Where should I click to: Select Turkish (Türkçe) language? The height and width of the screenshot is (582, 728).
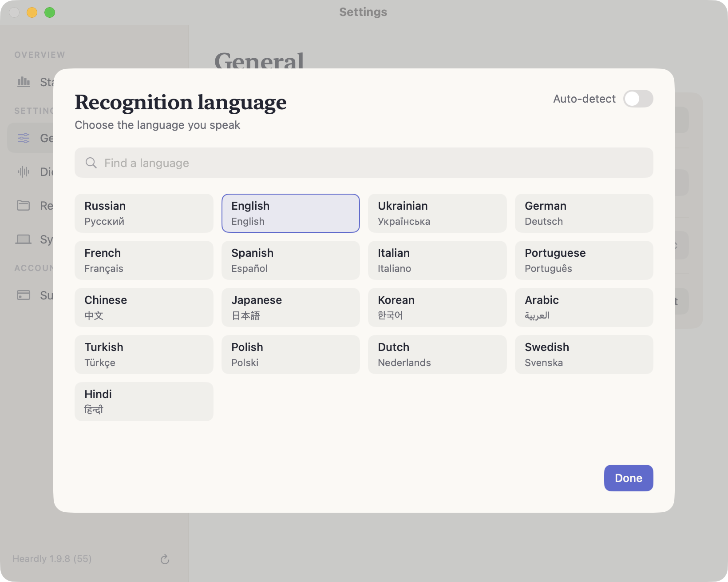click(x=144, y=355)
